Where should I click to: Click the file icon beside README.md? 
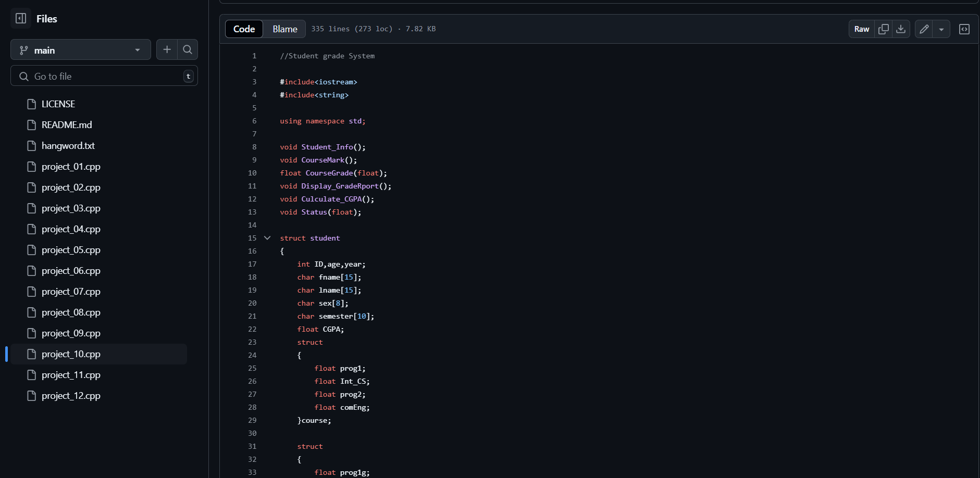click(x=31, y=125)
